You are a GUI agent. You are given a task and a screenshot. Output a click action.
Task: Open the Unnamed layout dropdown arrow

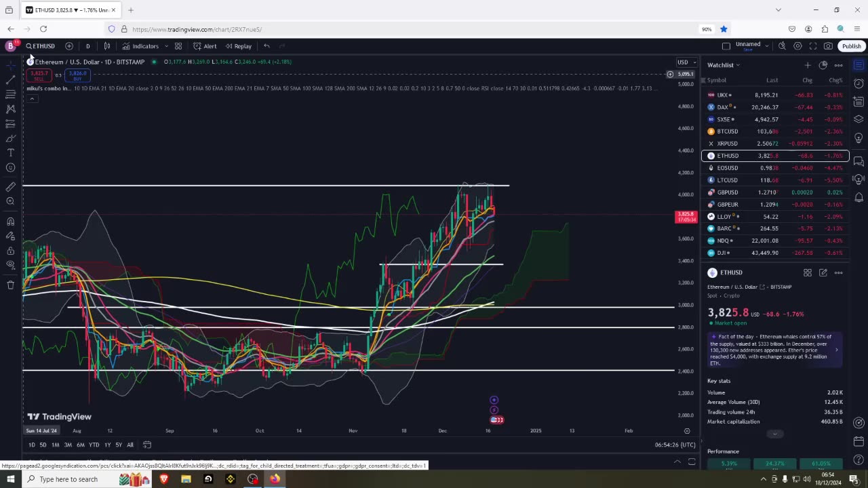pyautogui.click(x=767, y=46)
